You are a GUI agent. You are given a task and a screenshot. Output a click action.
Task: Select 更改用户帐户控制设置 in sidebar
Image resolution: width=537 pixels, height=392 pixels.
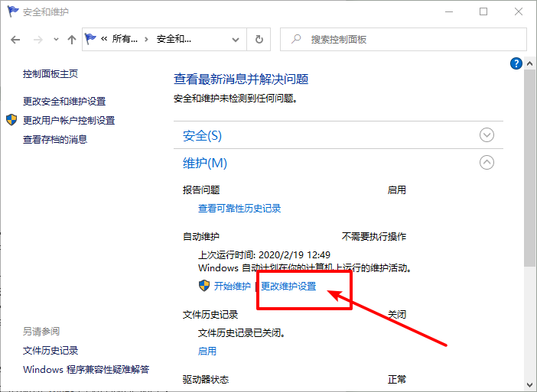tap(69, 120)
